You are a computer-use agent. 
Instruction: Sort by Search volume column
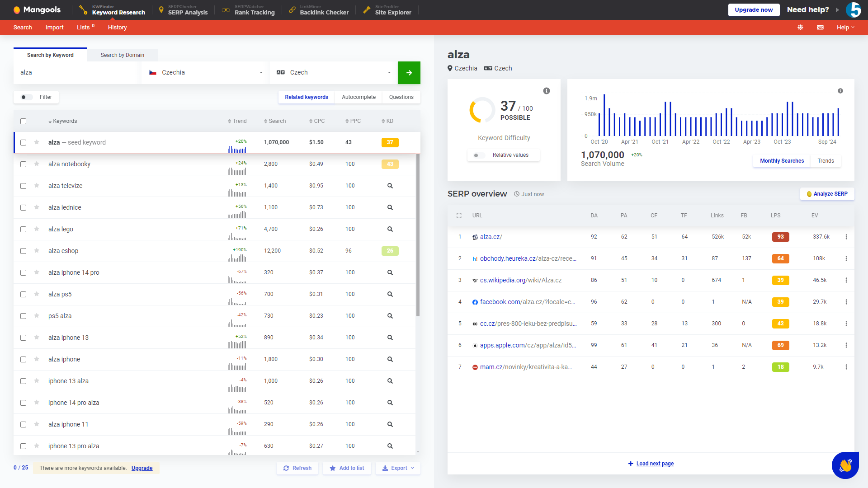[x=275, y=121]
